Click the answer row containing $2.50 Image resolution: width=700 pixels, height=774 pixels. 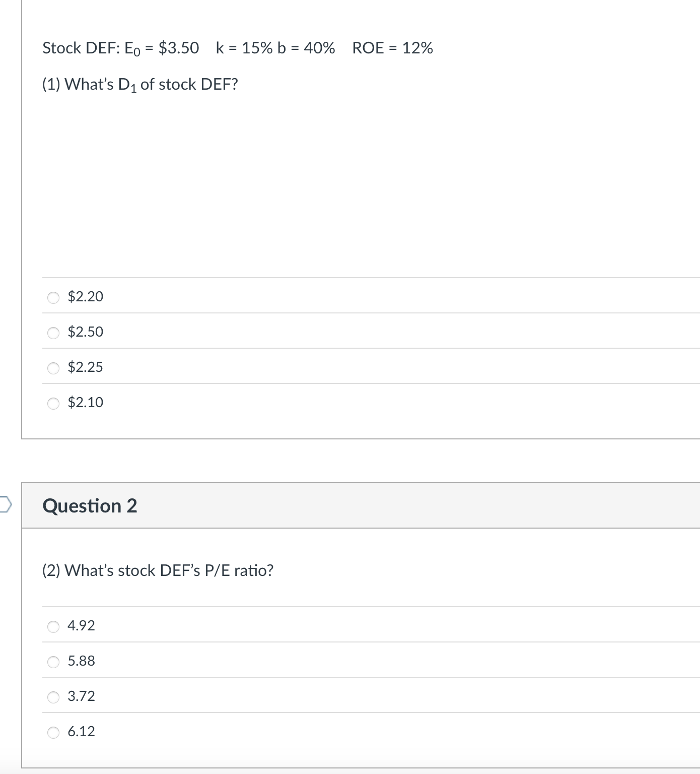tap(302, 332)
